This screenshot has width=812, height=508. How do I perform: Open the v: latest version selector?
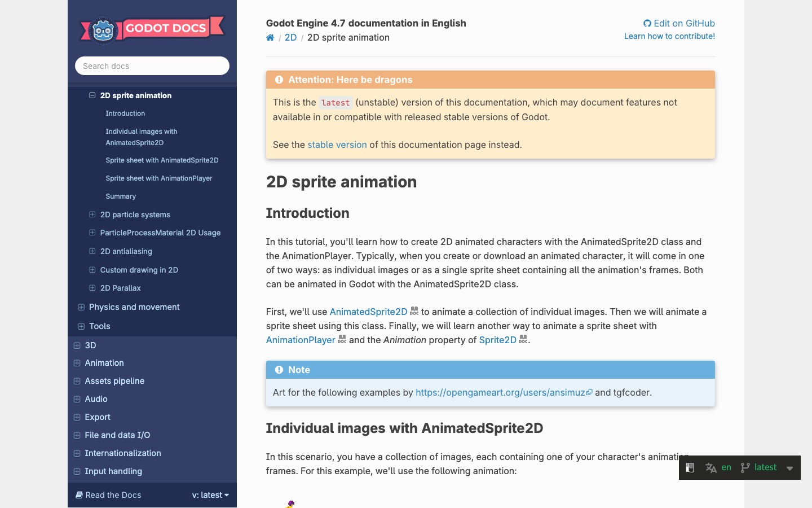pyautogui.click(x=210, y=495)
